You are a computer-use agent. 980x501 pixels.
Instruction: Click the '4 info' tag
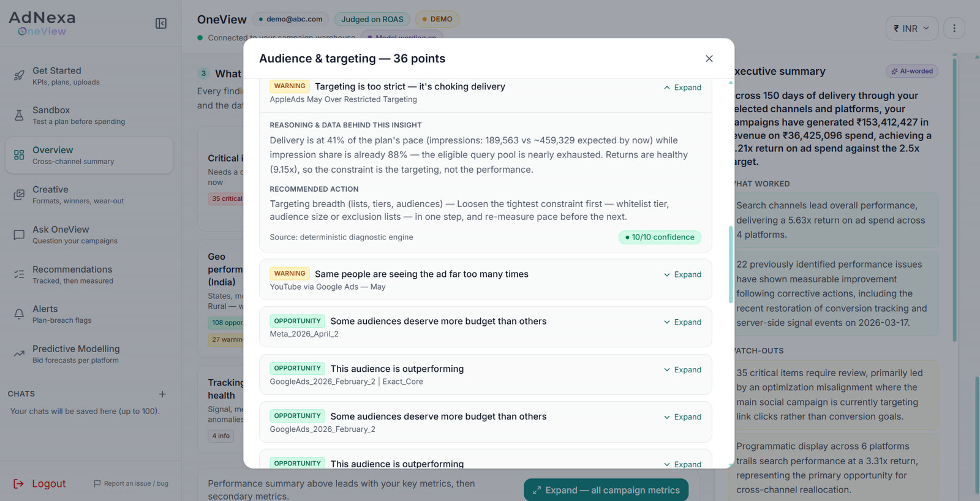pyautogui.click(x=221, y=436)
